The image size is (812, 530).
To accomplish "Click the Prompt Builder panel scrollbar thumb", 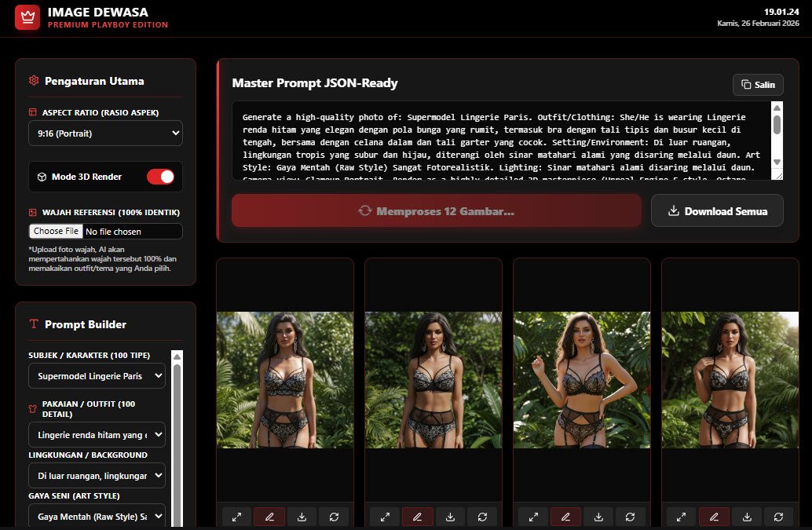I will click(177, 445).
